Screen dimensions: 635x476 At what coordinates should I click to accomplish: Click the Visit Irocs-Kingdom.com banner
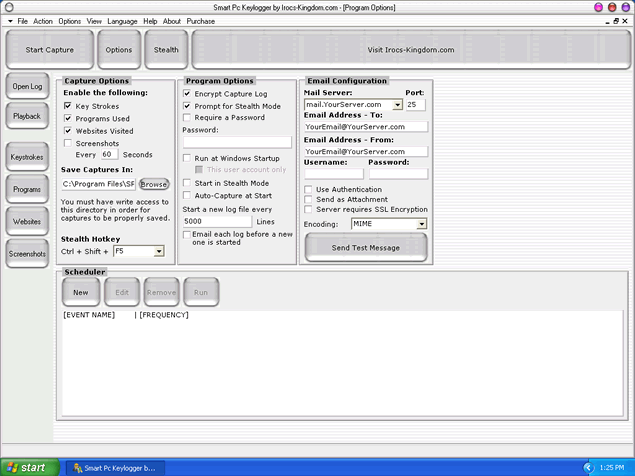coord(409,49)
